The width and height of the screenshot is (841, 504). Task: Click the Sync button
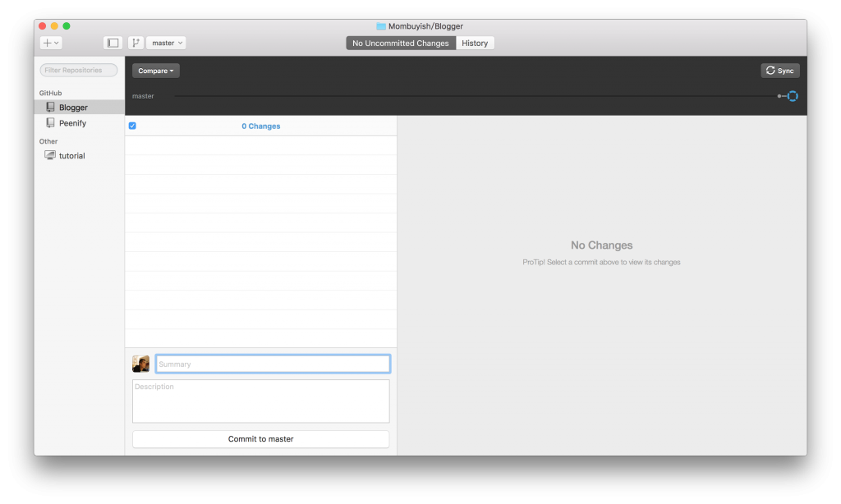tap(780, 71)
